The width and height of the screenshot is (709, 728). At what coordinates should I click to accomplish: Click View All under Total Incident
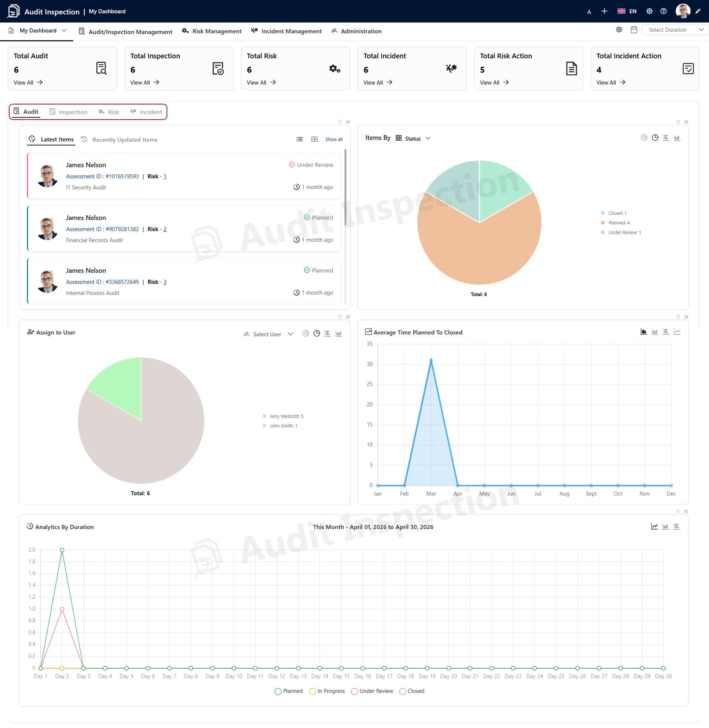pyautogui.click(x=378, y=83)
